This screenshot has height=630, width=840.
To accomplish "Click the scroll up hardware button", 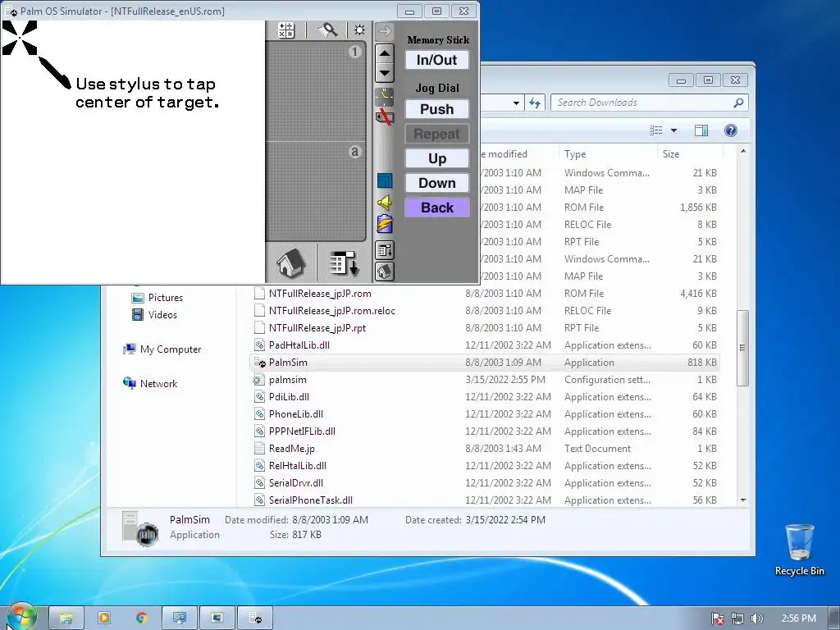I will pos(386,53).
